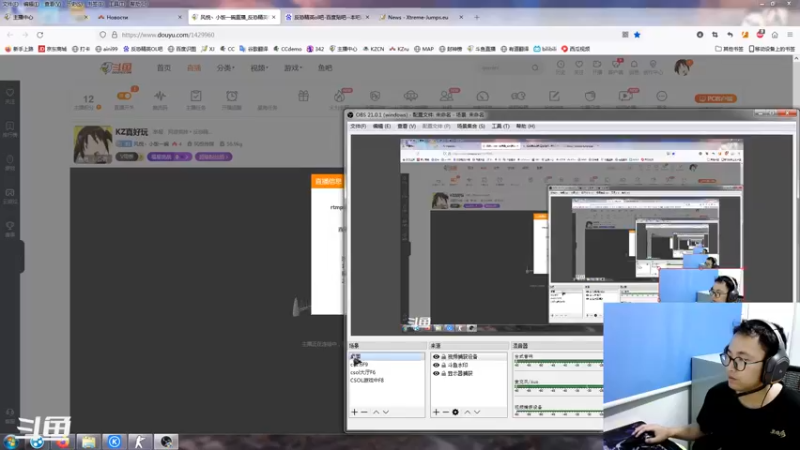
Task: Select the first highlighted scene in OBS
Action: [x=386, y=356]
